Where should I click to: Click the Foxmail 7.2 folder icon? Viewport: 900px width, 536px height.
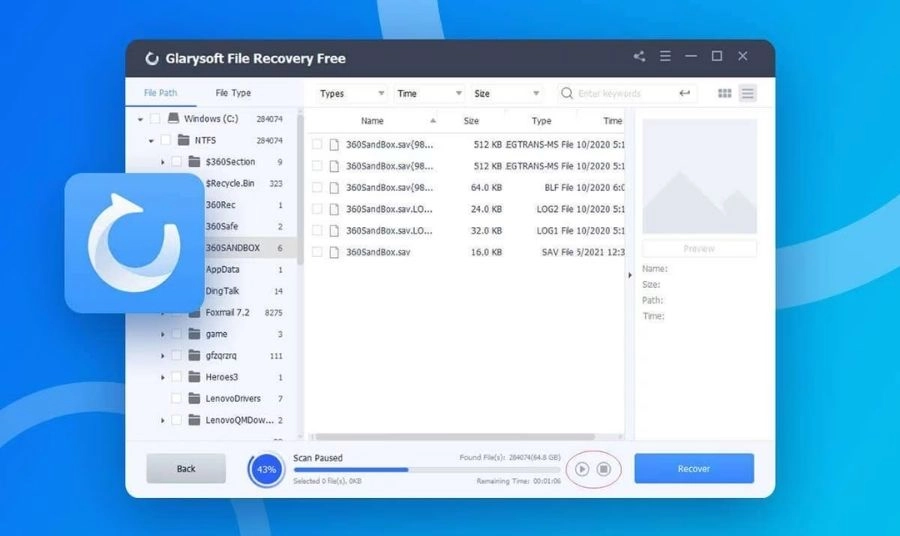[x=194, y=312]
